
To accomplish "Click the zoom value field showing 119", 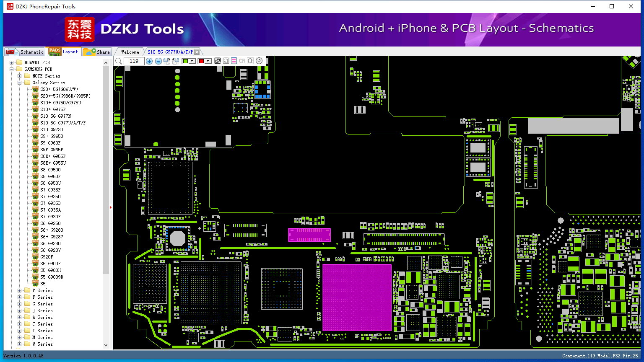I will [134, 61].
